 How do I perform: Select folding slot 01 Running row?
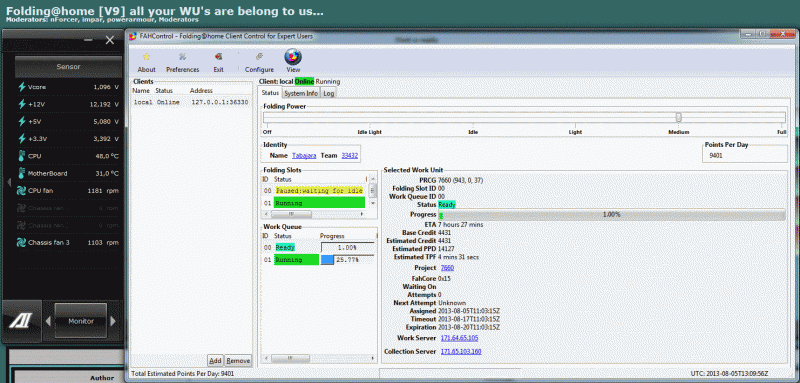pos(314,203)
